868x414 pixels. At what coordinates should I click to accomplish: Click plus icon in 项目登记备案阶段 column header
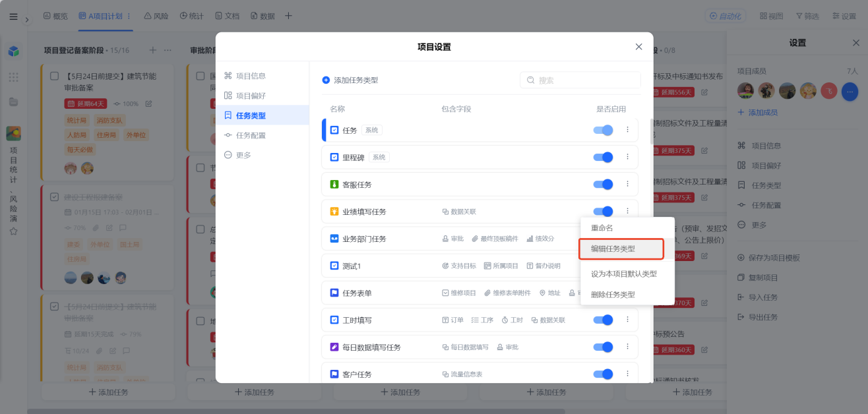pos(153,50)
